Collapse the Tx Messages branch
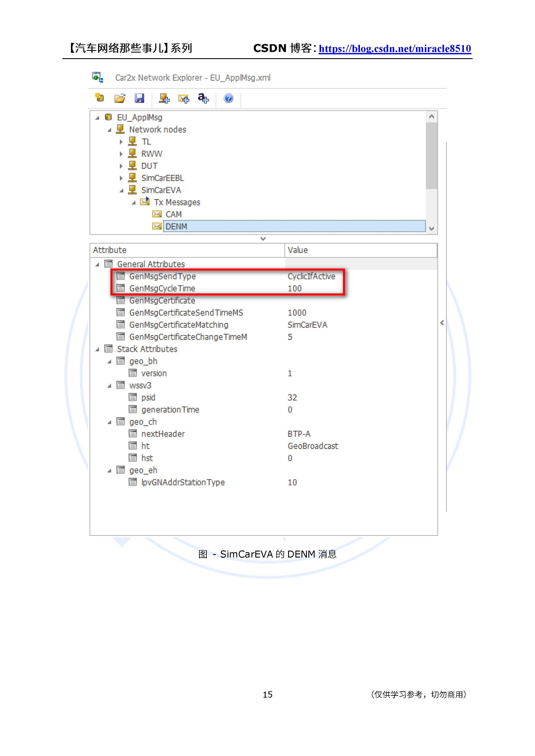535x756 pixels. [134, 203]
